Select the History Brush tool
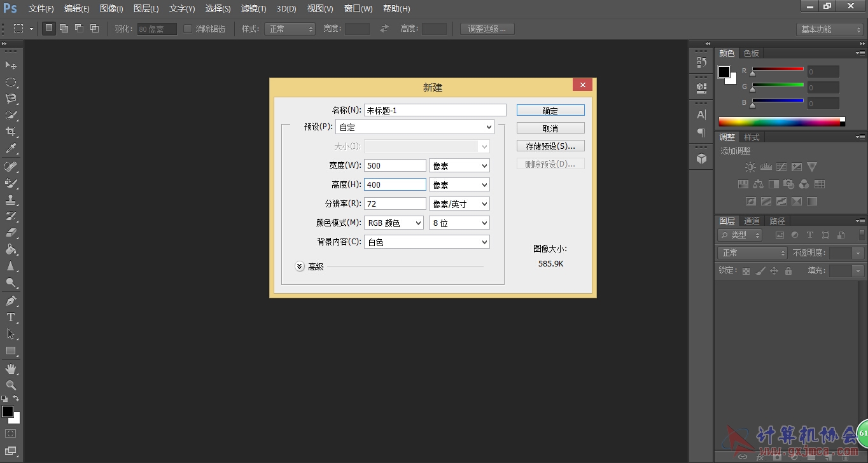The width and height of the screenshot is (868, 463). (x=11, y=216)
